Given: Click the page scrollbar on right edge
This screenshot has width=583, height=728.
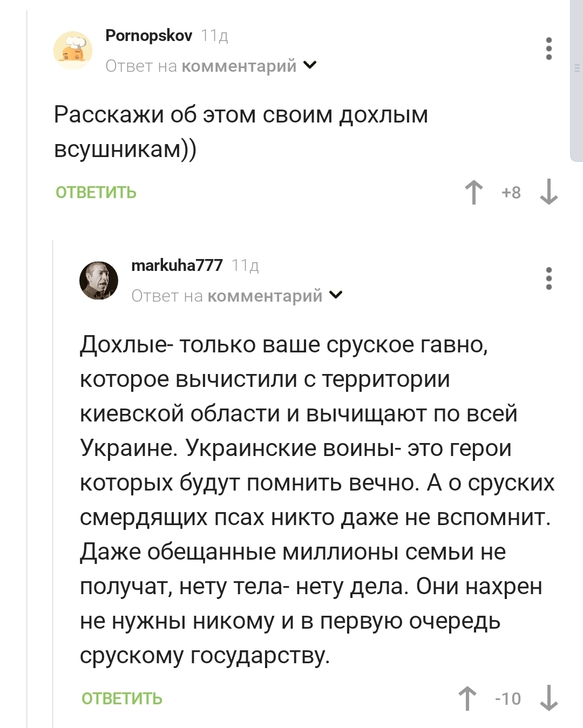Looking at the screenshot, I should tap(577, 81).
